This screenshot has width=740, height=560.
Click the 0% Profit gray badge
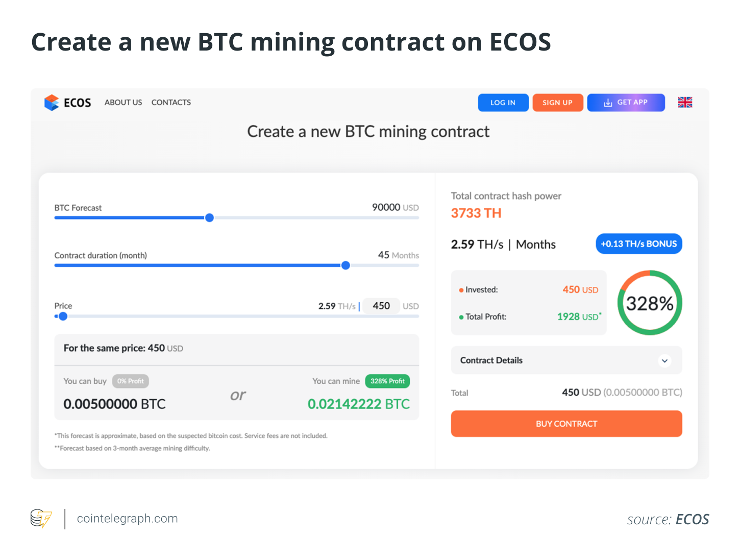point(130,381)
